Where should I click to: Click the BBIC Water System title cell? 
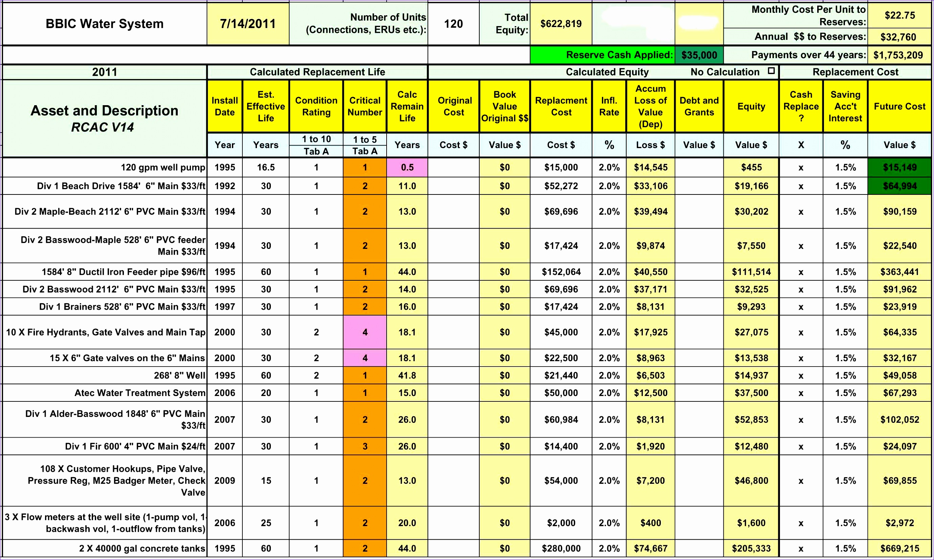click(x=104, y=23)
